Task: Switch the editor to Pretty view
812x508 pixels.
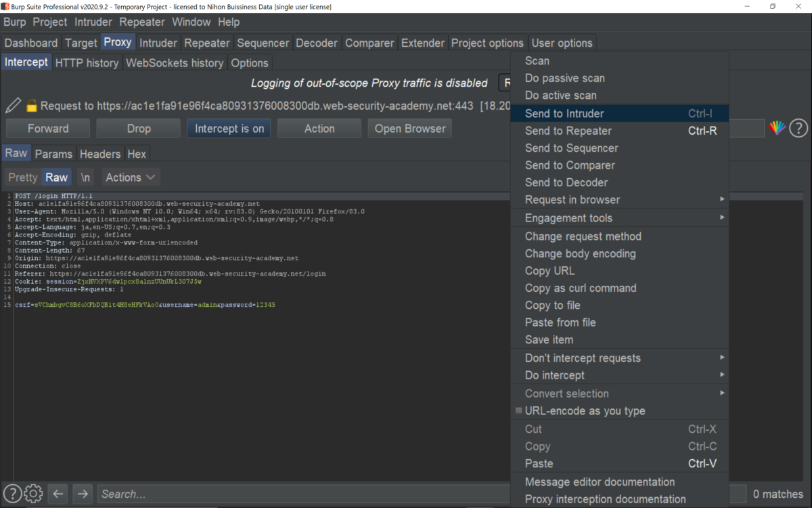Action: tap(23, 177)
